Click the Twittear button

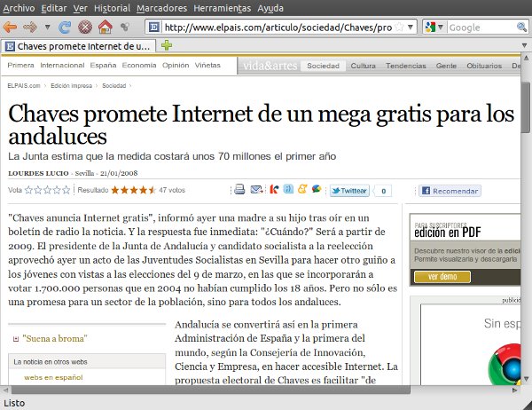[x=348, y=190]
